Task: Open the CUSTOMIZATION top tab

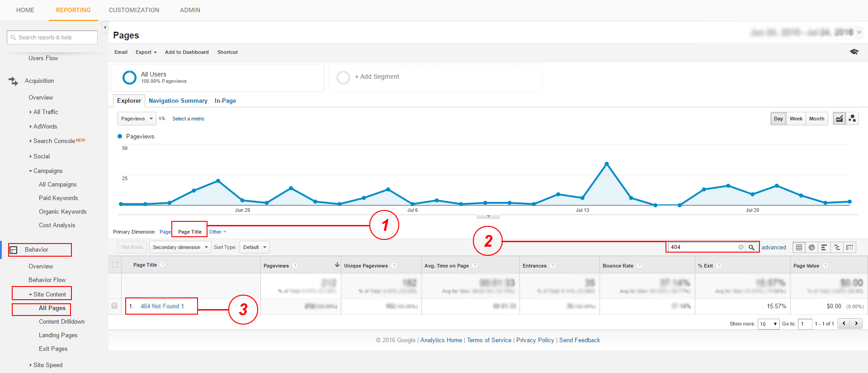Action: pos(134,10)
